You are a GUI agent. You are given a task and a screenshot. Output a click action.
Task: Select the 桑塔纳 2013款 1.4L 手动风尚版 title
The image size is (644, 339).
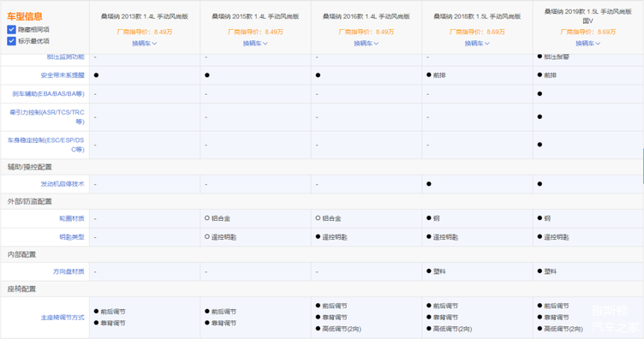[x=145, y=16]
